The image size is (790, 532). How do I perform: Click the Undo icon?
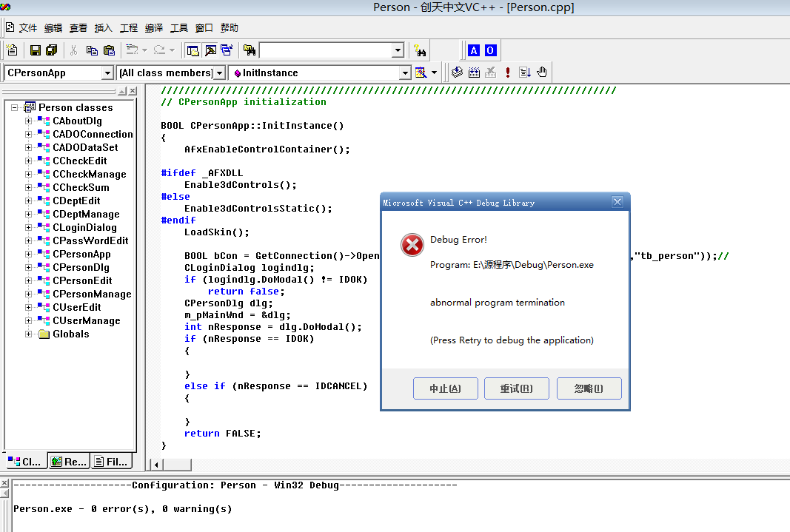coord(132,50)
